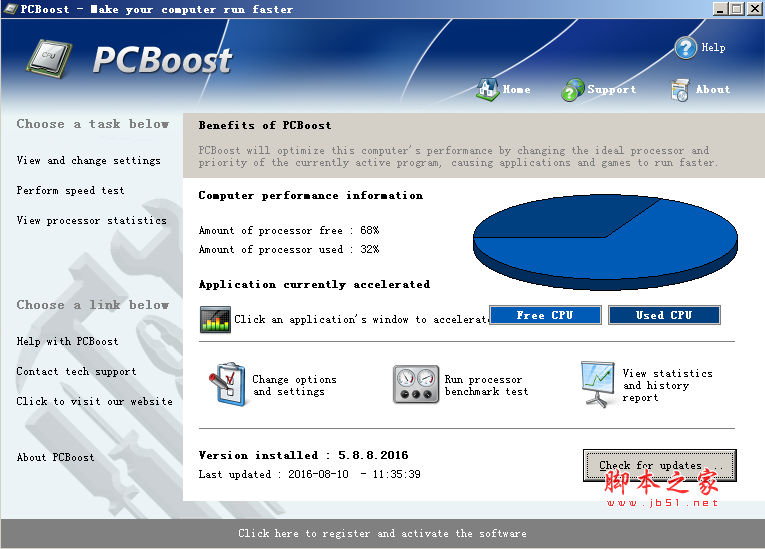This screenshot has width=765, height=549.
Task: Click the accelerated application bar graph icon
Action: point(215,320)
